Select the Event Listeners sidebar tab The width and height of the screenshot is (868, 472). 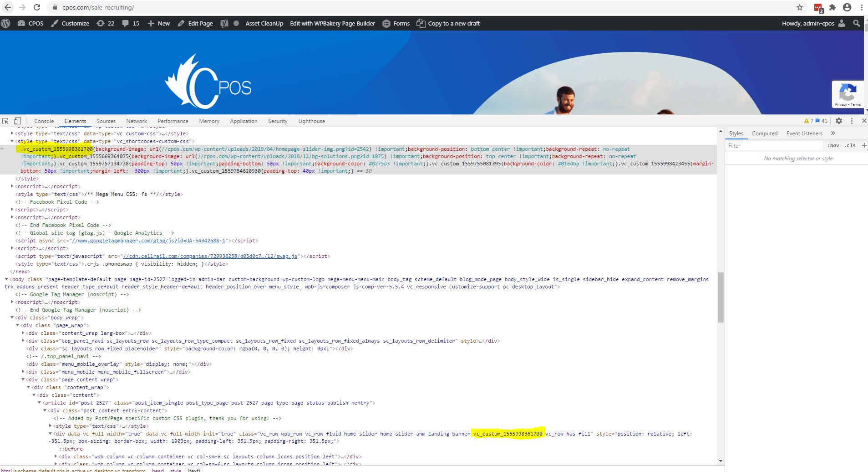point(804,133)
